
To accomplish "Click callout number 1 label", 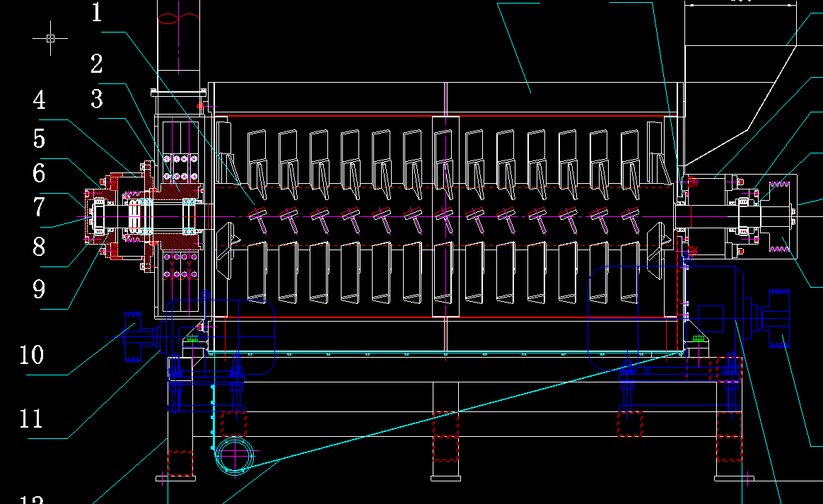I will [97, 13].
